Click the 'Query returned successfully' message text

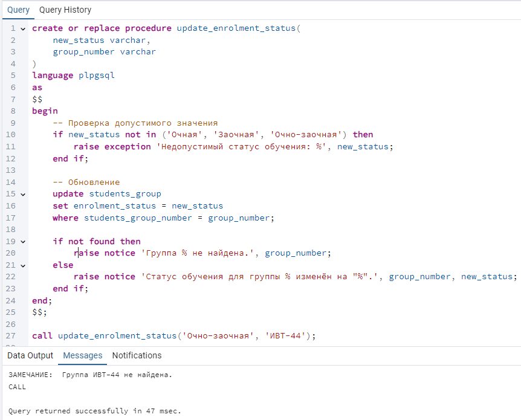[95, 411]
